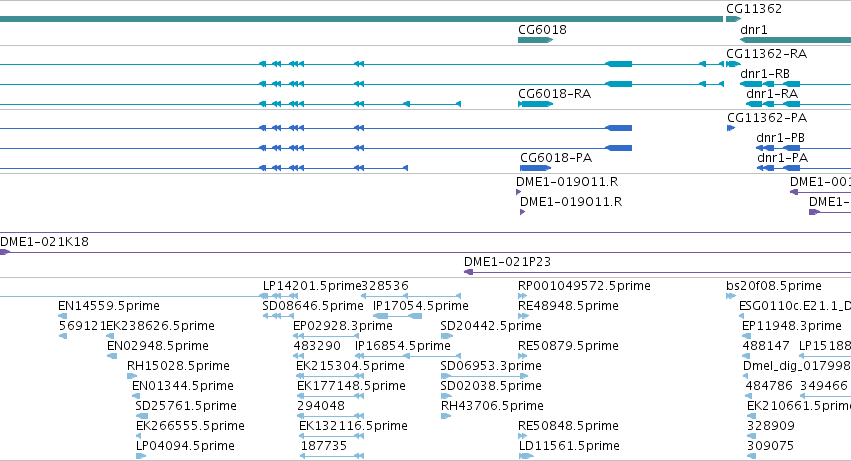The image size is (851, 461).
Task: Click the 187735 feature label
Action: coord(323,447)
